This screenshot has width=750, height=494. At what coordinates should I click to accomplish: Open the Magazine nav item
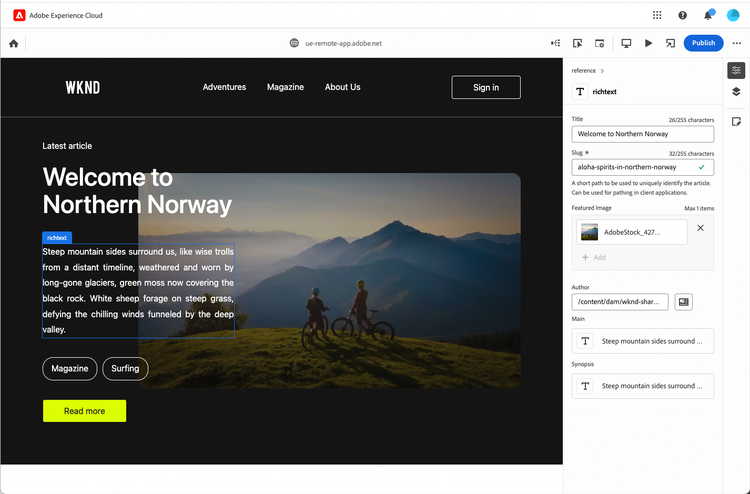286,87
